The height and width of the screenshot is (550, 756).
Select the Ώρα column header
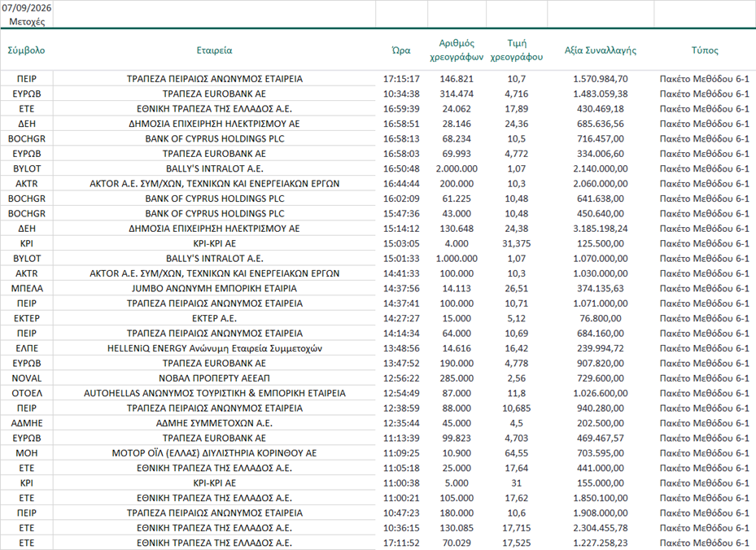click(401, 50)
